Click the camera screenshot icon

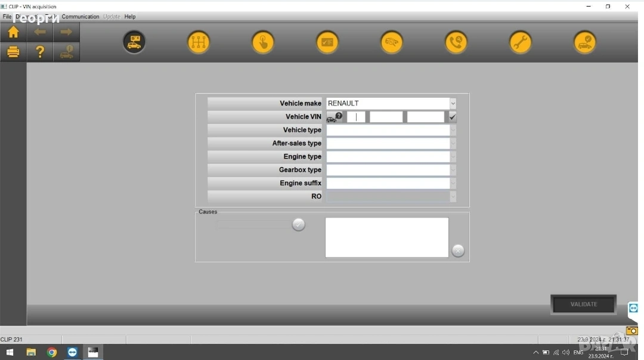(631, 330)
